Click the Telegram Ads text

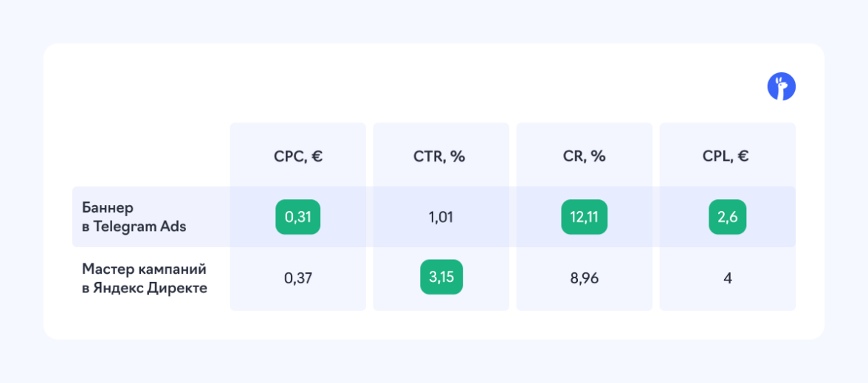(140, 227)
